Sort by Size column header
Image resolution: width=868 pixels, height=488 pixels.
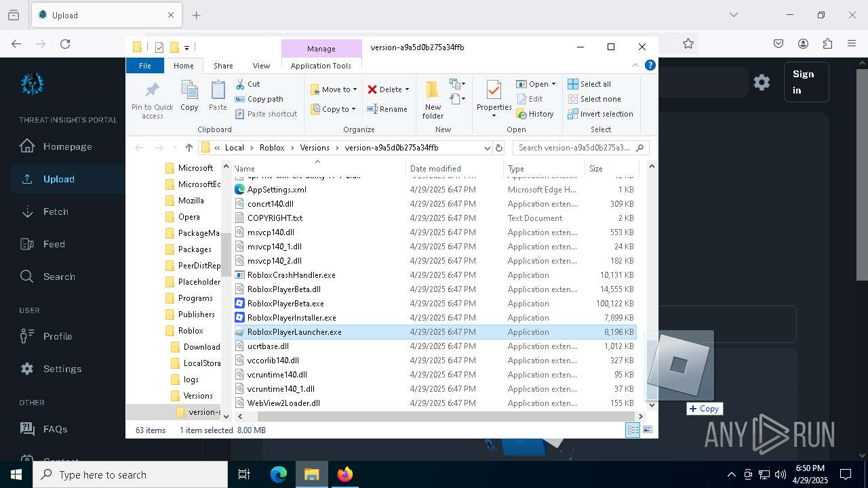(x=612, y=169)
